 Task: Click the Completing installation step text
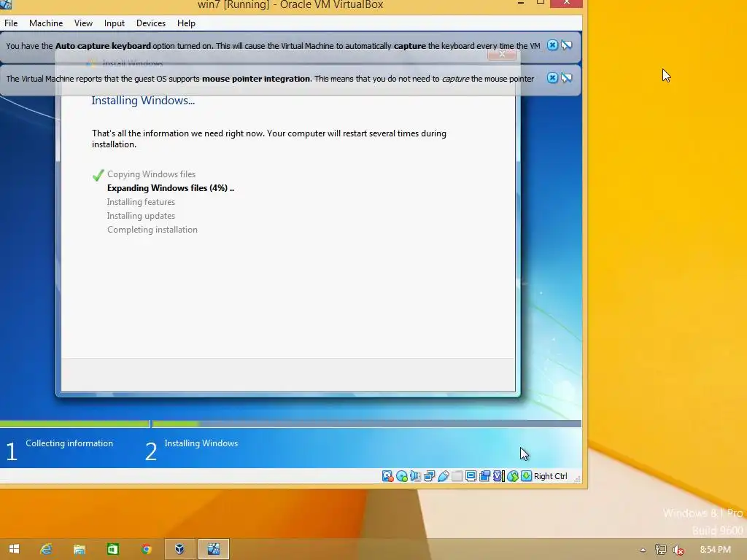point(152,230)
